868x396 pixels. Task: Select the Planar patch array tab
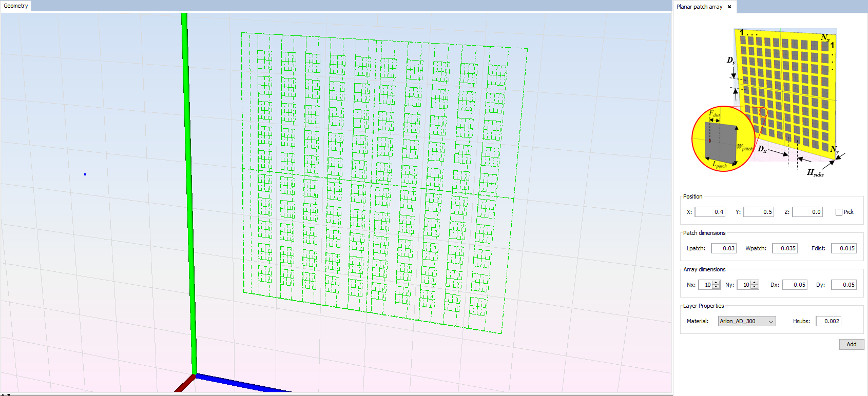699,7
